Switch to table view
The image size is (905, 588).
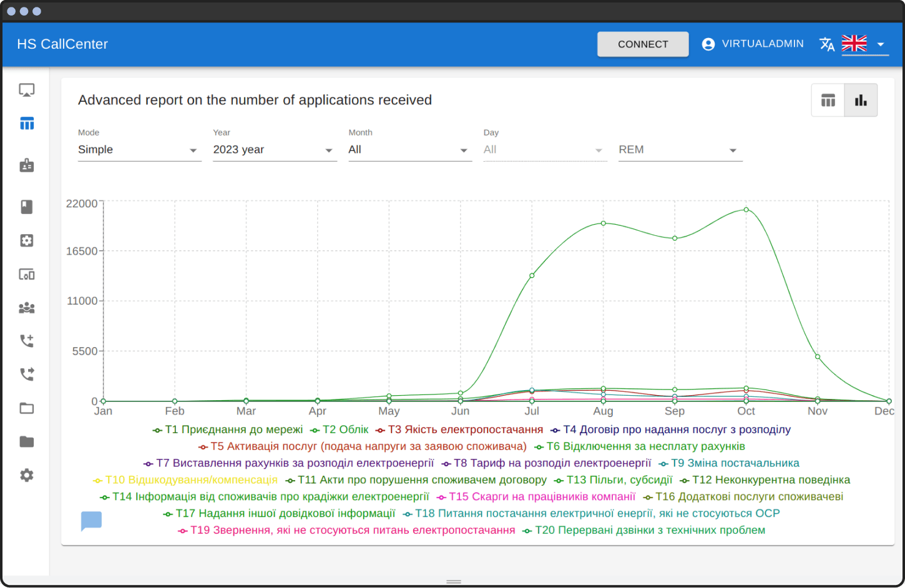(x=828, y=100)
